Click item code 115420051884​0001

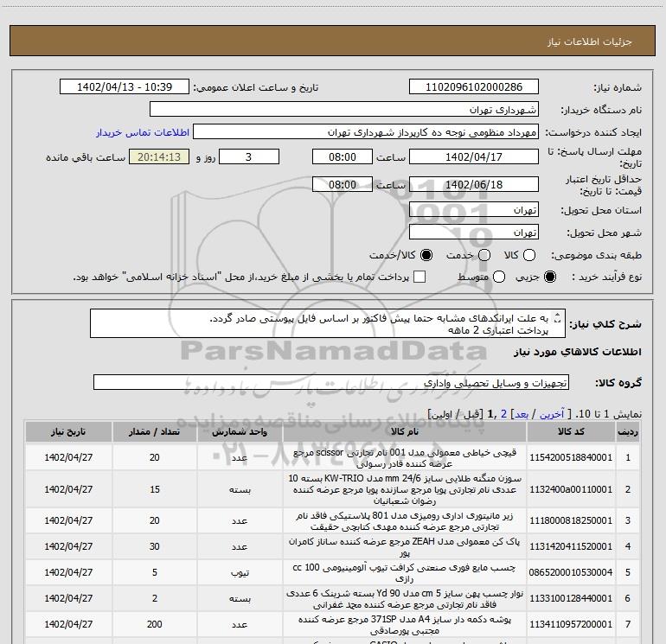pos(571,457)
